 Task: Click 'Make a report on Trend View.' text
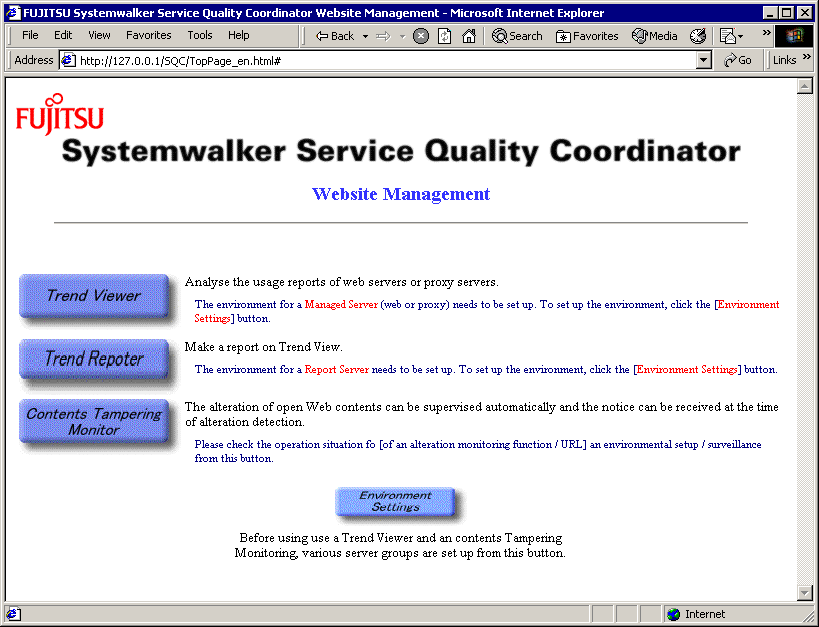tap(263, 347)
